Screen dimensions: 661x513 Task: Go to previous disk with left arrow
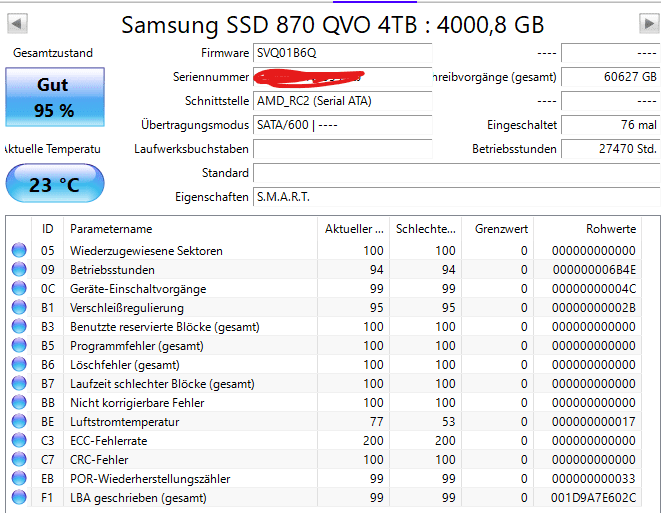tap(17, 24)
